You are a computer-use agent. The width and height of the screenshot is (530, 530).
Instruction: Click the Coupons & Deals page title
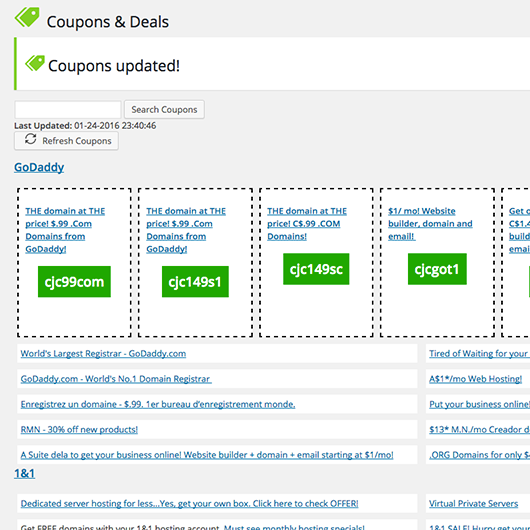pos(108,22)
